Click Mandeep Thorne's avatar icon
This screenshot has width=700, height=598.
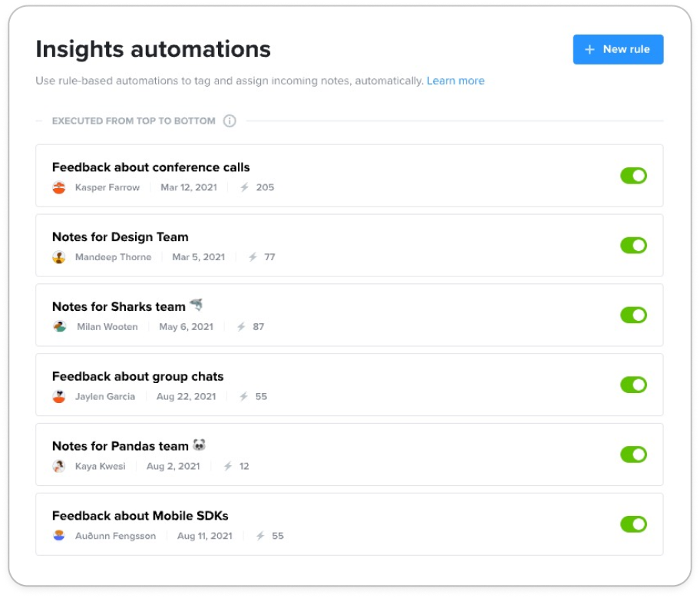pos(59,257)
